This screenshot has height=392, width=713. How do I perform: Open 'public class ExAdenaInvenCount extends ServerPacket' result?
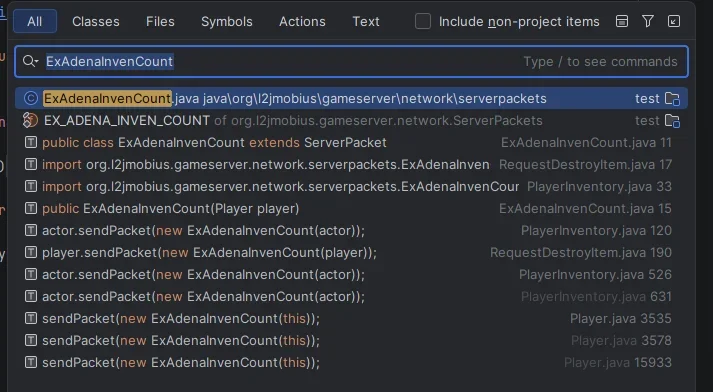coord(351,142)
